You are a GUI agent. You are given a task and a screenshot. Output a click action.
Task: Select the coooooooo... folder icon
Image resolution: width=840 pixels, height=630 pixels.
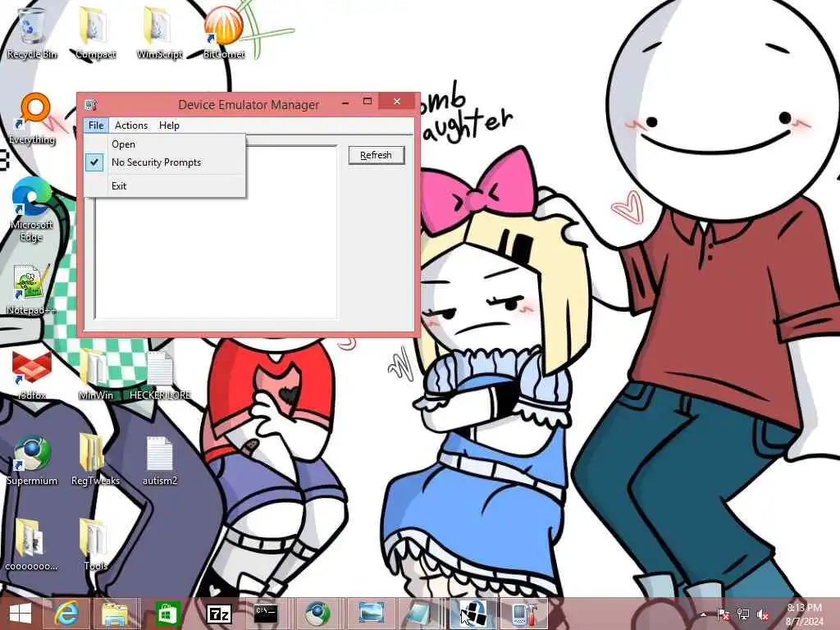(31, 546)
